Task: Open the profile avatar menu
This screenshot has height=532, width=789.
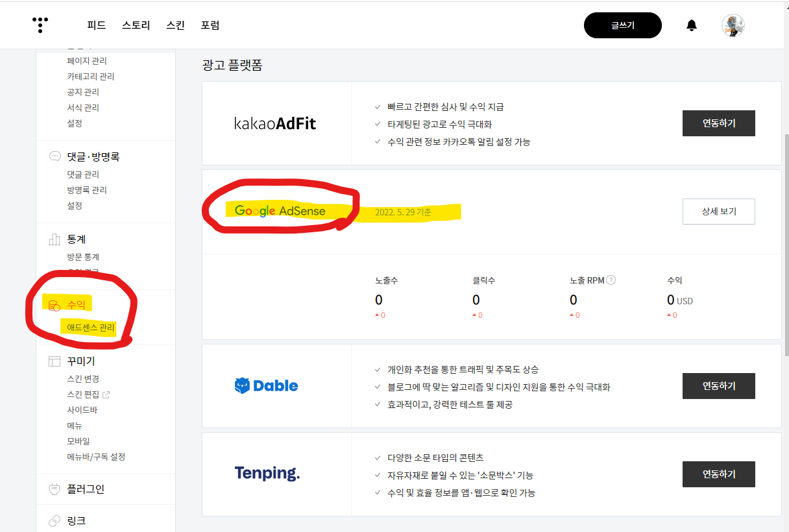Action: (x=733, y=25)
